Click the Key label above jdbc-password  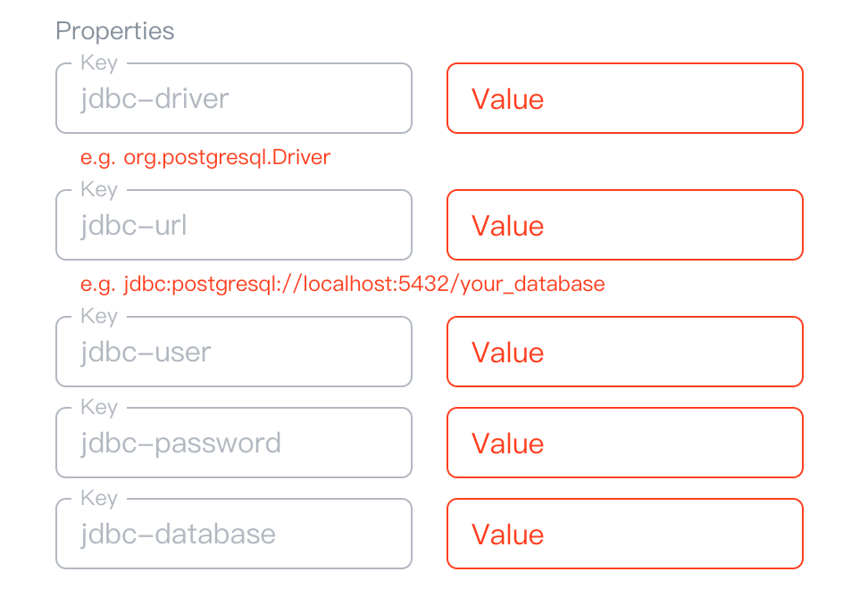coord(99,408)
